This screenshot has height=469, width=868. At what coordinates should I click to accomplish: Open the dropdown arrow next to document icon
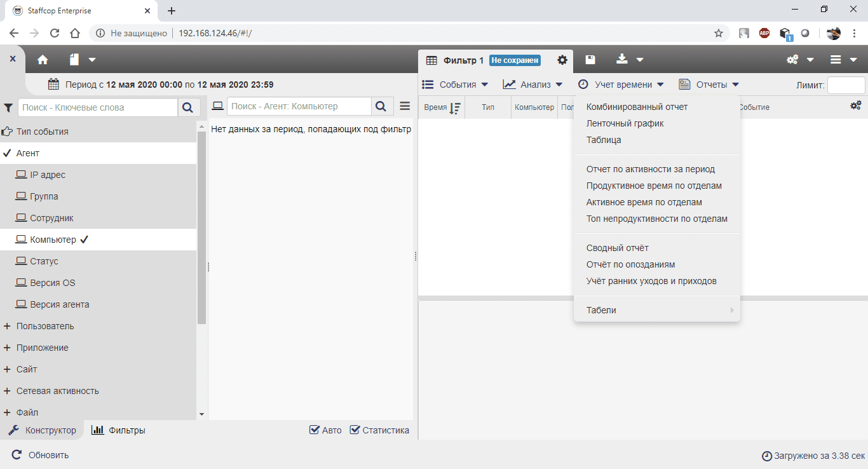(x=92, y=60)
